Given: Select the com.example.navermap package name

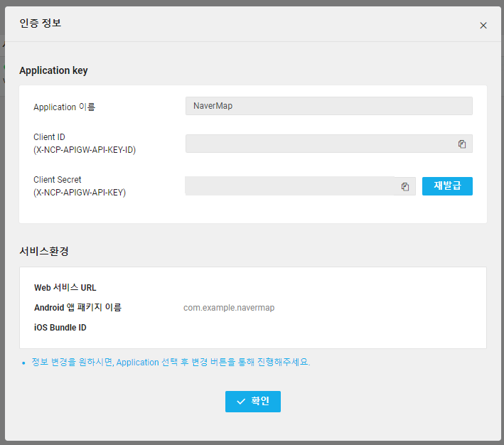Looking at the screenshot, I should [229, 308].
